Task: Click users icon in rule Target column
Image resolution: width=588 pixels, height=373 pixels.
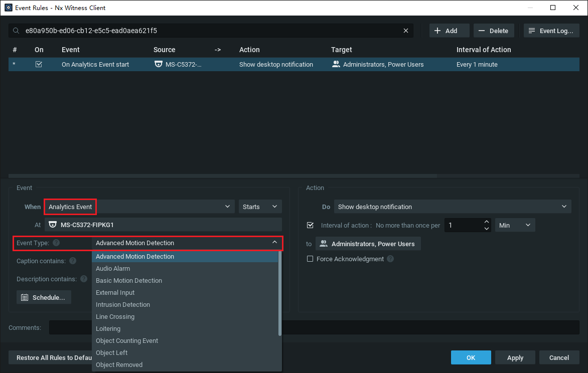Action: [x=336, y=65]
